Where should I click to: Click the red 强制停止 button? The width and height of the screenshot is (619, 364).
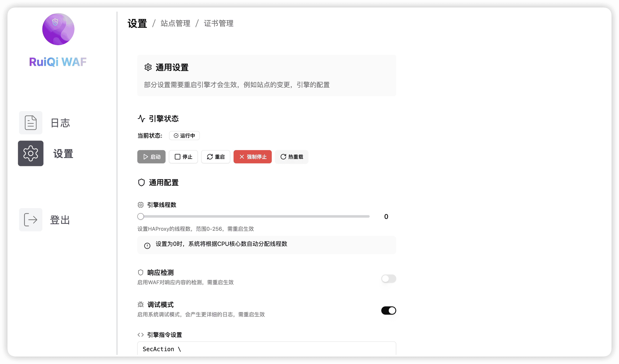(x=252, y=157)
